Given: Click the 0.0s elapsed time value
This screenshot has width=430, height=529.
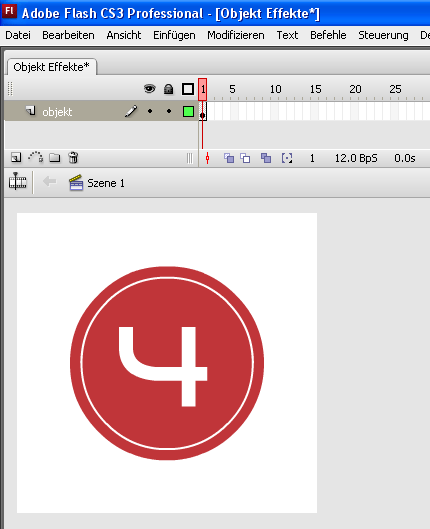Looking at the screenshot, I should 405,158.
